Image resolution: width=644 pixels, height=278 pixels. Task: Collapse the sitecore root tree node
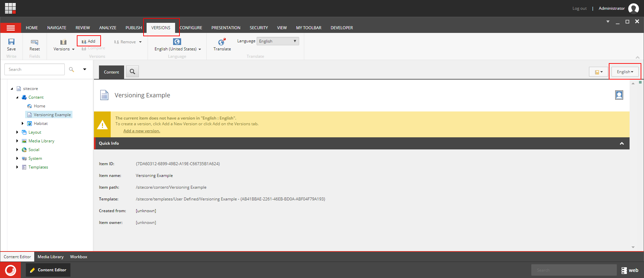click(x=12, y=89)
